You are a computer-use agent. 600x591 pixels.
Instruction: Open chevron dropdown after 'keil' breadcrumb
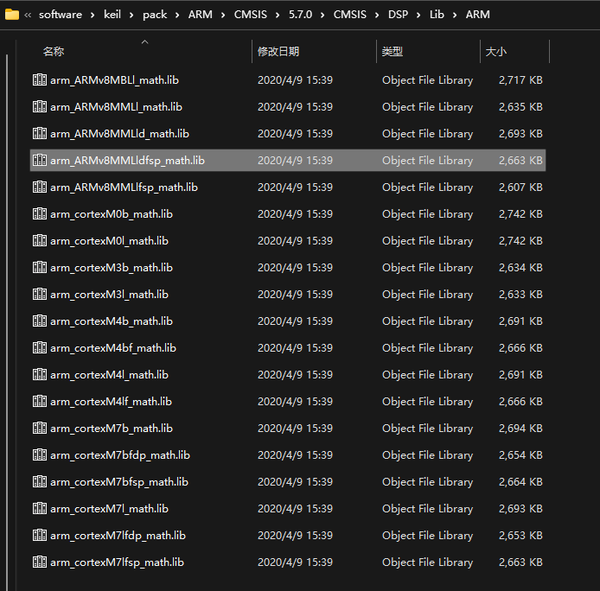point(132,15)
